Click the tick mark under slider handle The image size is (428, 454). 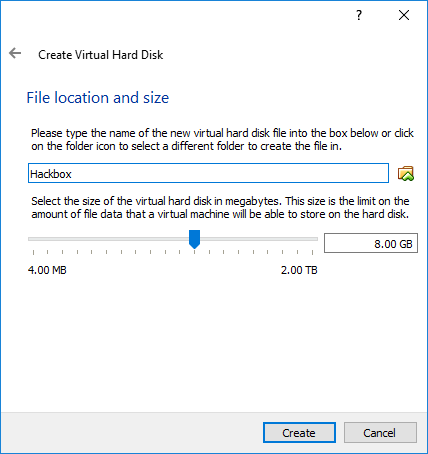(x=194, y=252)
